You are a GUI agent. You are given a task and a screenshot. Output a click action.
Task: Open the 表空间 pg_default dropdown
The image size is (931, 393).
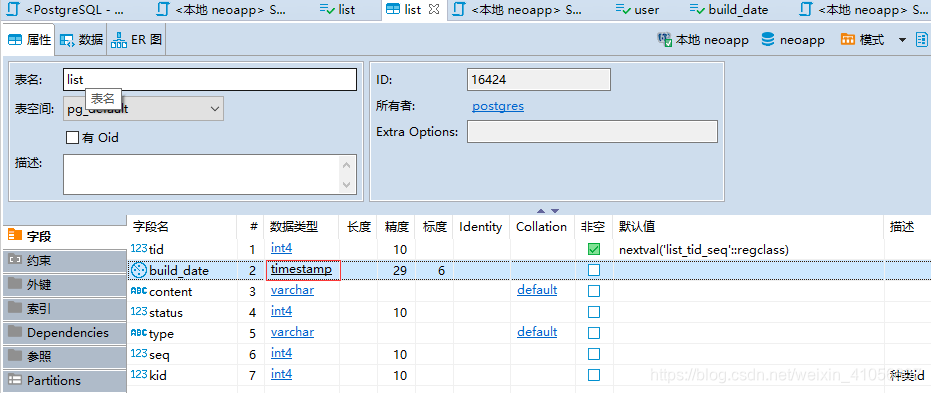click(143, 109)
